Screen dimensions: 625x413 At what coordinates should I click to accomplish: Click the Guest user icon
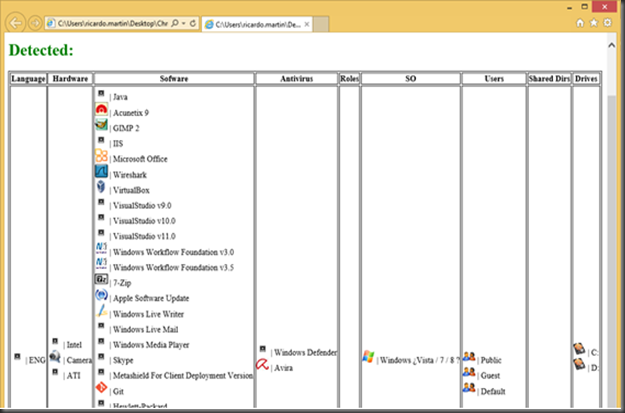[x=469, y=372]
